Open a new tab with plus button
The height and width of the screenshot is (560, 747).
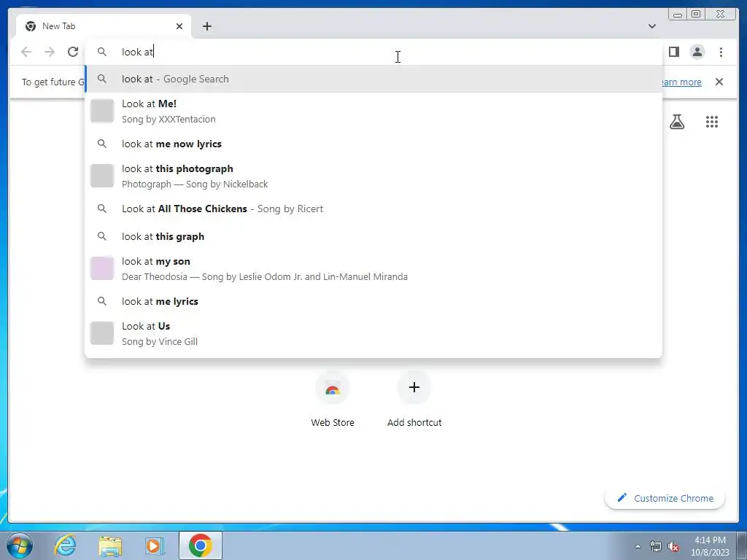(206, 26)
